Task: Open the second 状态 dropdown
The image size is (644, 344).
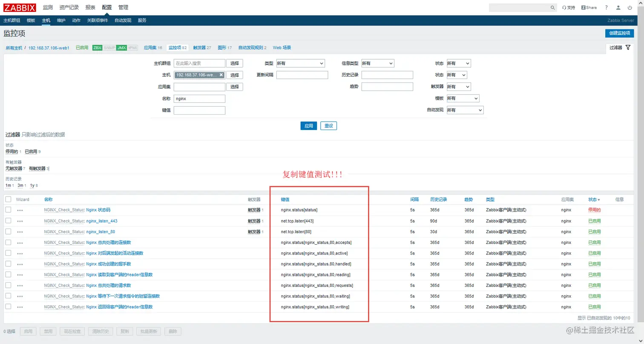Action: [457, 75]
